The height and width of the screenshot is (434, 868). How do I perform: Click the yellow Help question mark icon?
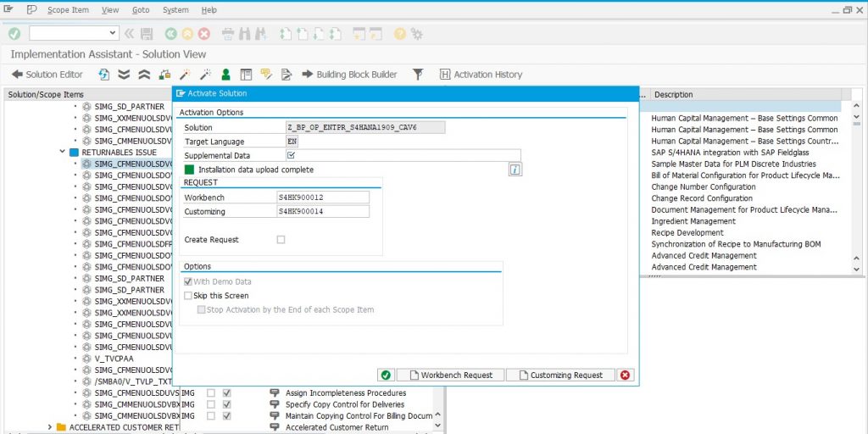[x=400, y=34]
